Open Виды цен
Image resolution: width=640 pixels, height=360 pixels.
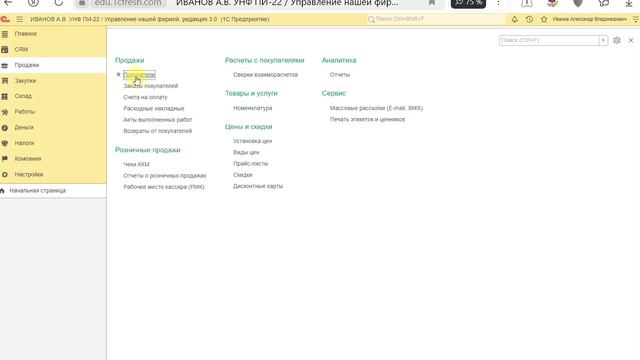click(246, 152)
